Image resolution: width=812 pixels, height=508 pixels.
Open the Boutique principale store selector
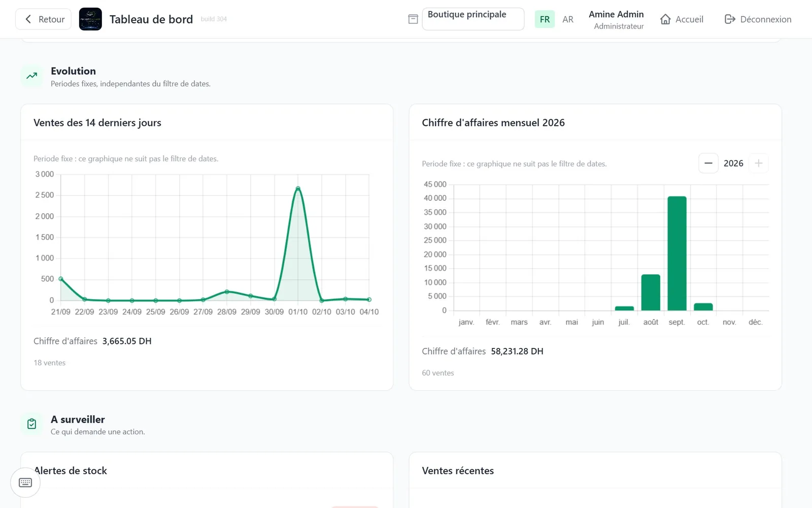pos(473,19)
